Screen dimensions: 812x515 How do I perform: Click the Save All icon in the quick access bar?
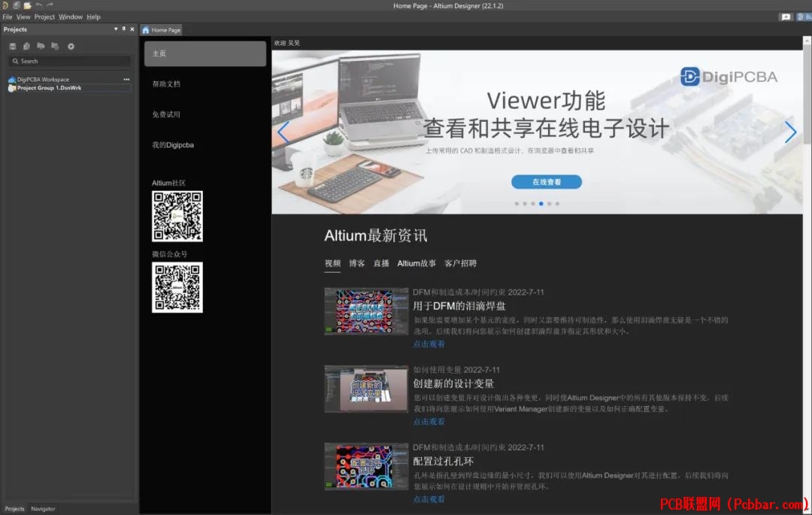click(x=16, y=5)
